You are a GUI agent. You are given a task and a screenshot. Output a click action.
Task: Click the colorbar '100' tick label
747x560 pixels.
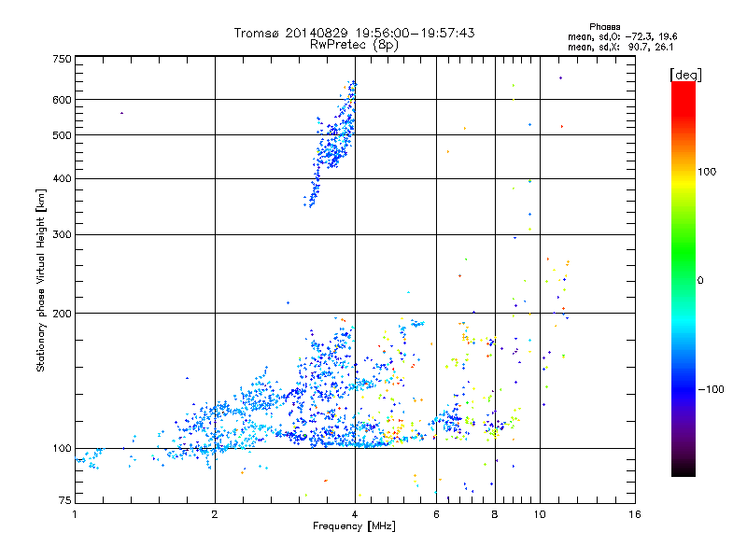[707, 172]
